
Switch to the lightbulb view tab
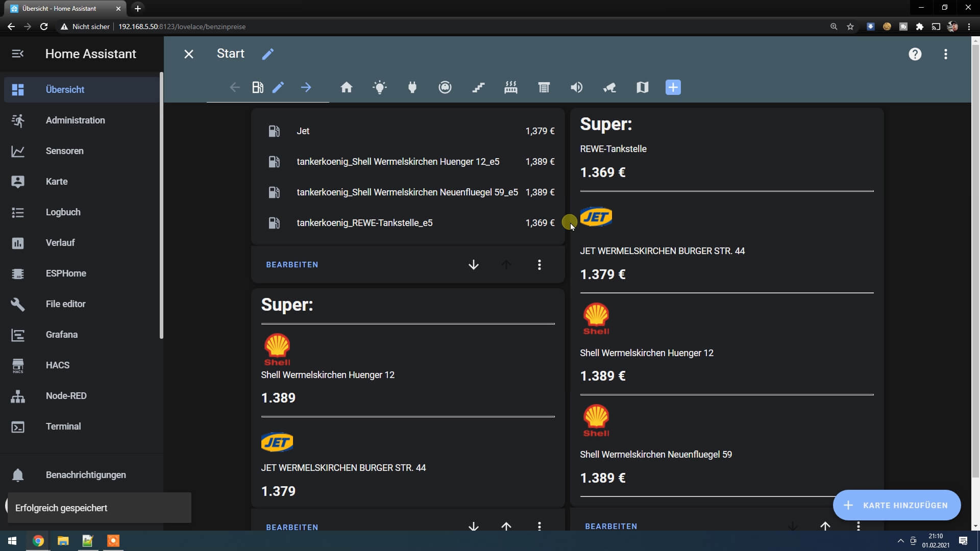coord(380,87)
